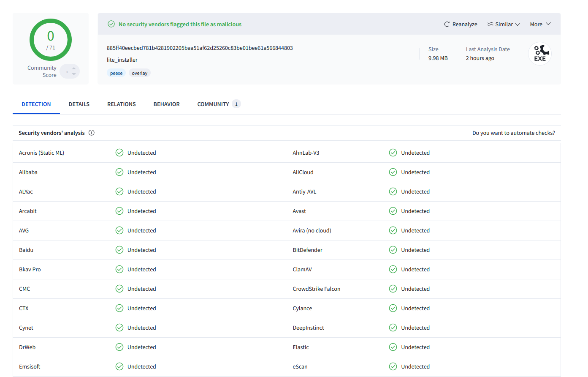Screen dimensions: 588x377
Task: Open the Behavior tab
Action: pos(166,104)
